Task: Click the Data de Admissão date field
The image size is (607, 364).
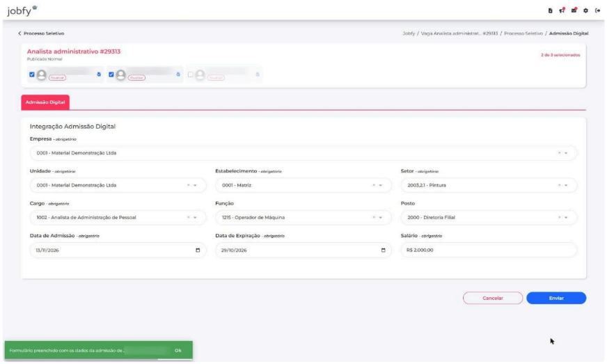Action: pos(118,250)
